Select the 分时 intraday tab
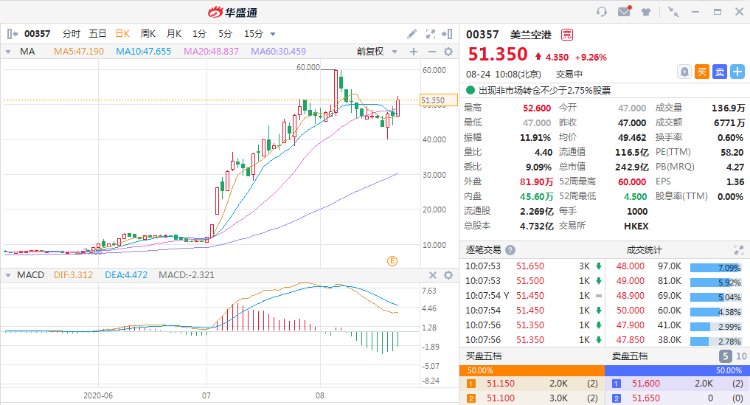The width and height of the screenshot is (750, 405). (72, 33)
